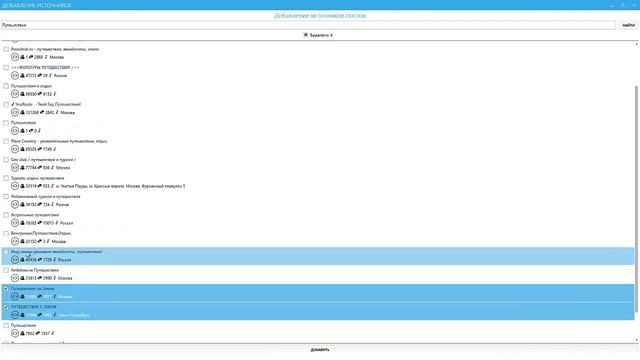The image size is (640, 360).
Task: Click posts icon under Путешествия и отдых
Action: [40, 94]
